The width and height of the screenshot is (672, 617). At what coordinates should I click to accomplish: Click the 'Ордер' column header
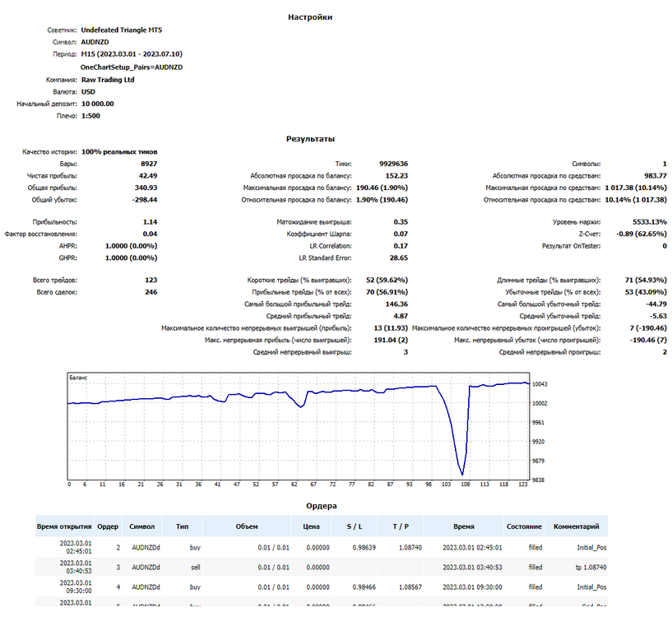pos(108,527)
